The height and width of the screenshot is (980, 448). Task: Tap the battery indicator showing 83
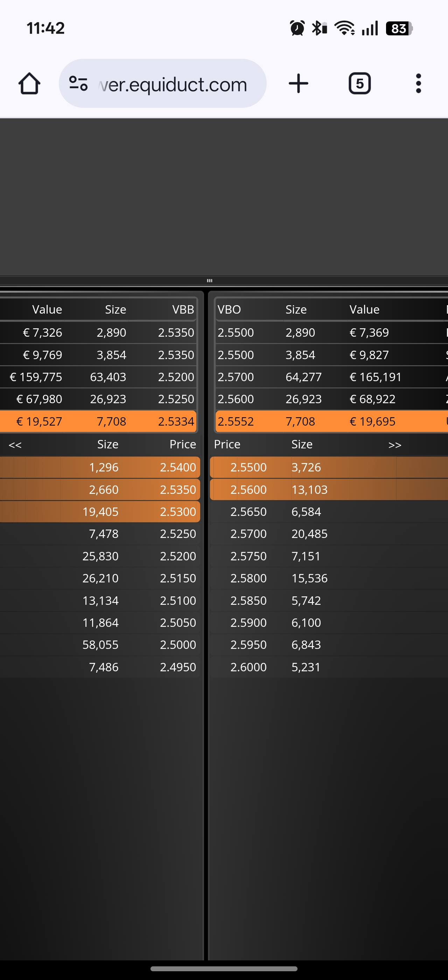(x=399, y=28)
